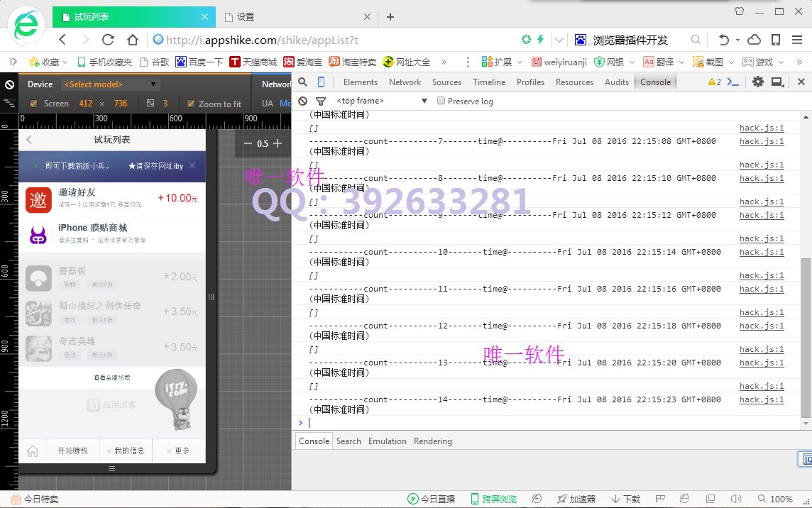Open the Emulation tab at bottom
Image resolution: width=812 pixels, height=508 pixels.
pos(387,441)
